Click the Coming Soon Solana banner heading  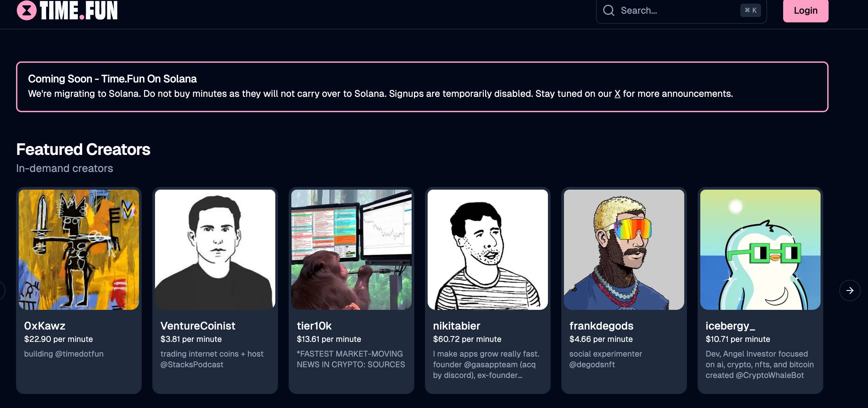(112, 79)
